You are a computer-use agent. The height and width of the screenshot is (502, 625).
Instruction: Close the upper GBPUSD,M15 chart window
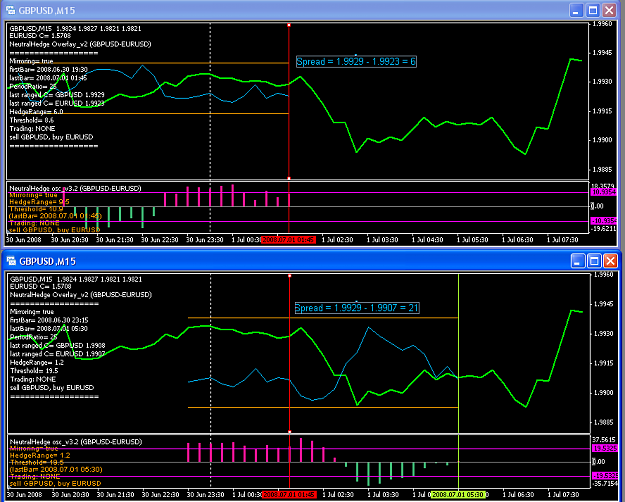(x=609, y=10)
